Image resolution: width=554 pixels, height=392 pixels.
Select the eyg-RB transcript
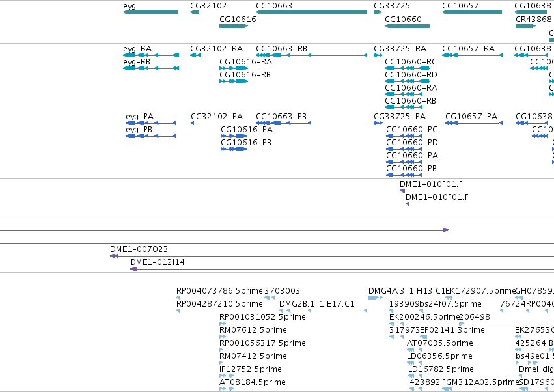click(x=151, y=68)
